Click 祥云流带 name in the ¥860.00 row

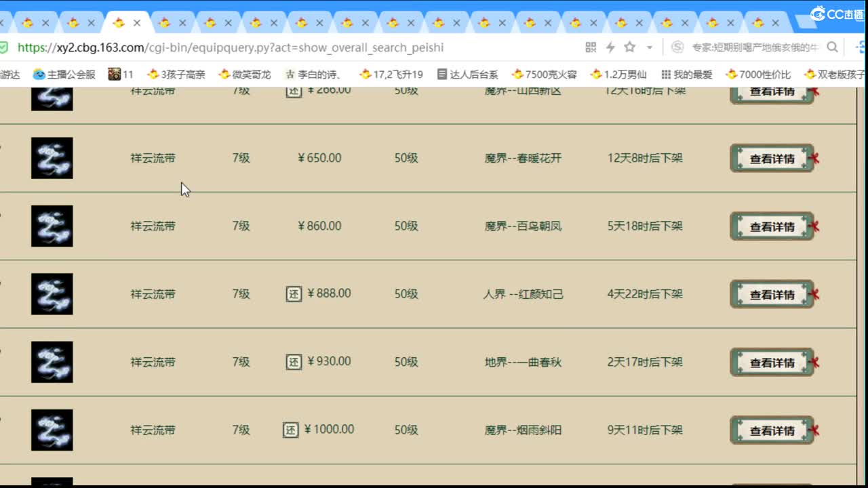[x=153, y=226]
